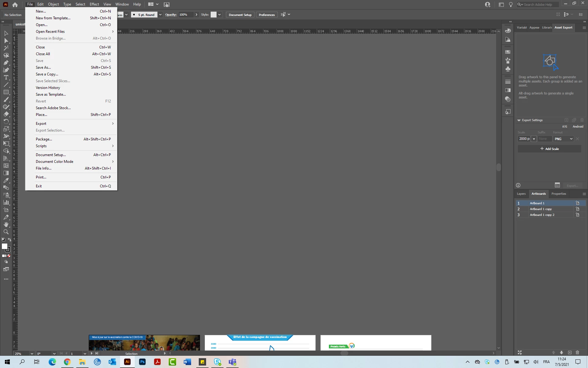Switch to the Layers tab

(521, 194)
